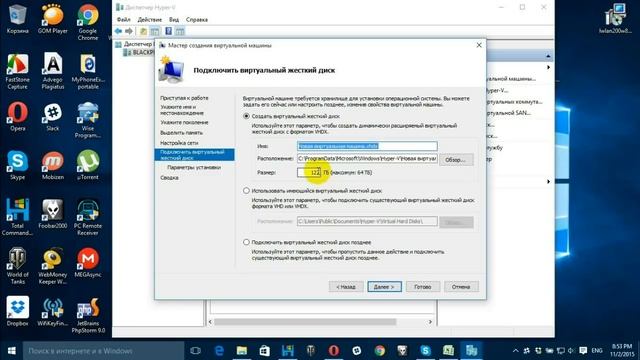Screen dimensions: 640x360
Task: Open Dropbox desktop shortcut
Action: point(17,311)
